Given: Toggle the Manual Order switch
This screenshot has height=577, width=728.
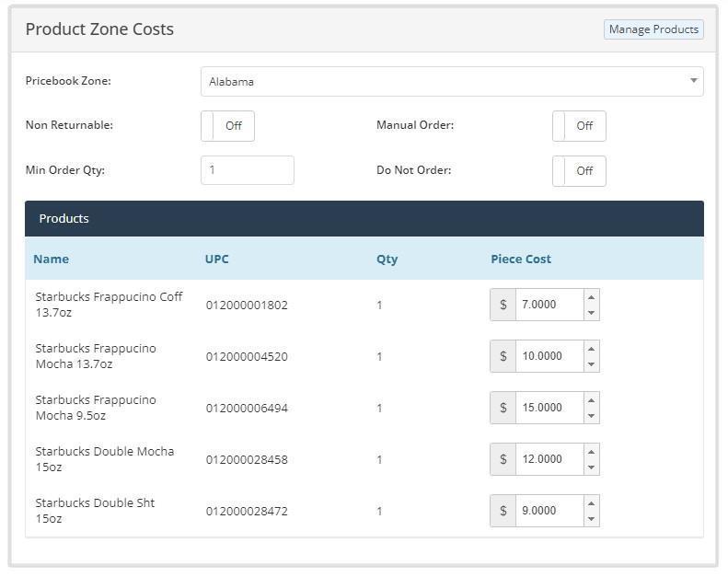Looking at the screenshot, I should coord(579,126).
